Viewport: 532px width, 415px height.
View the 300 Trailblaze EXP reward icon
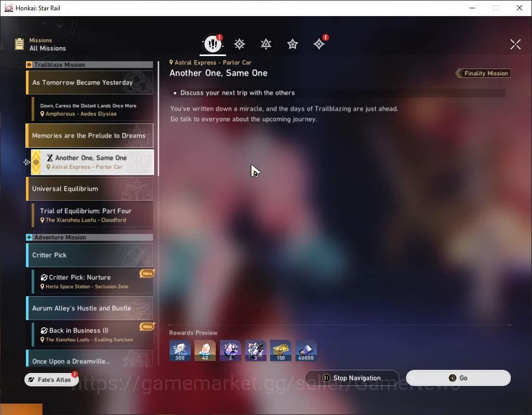[x=180, y=350]
